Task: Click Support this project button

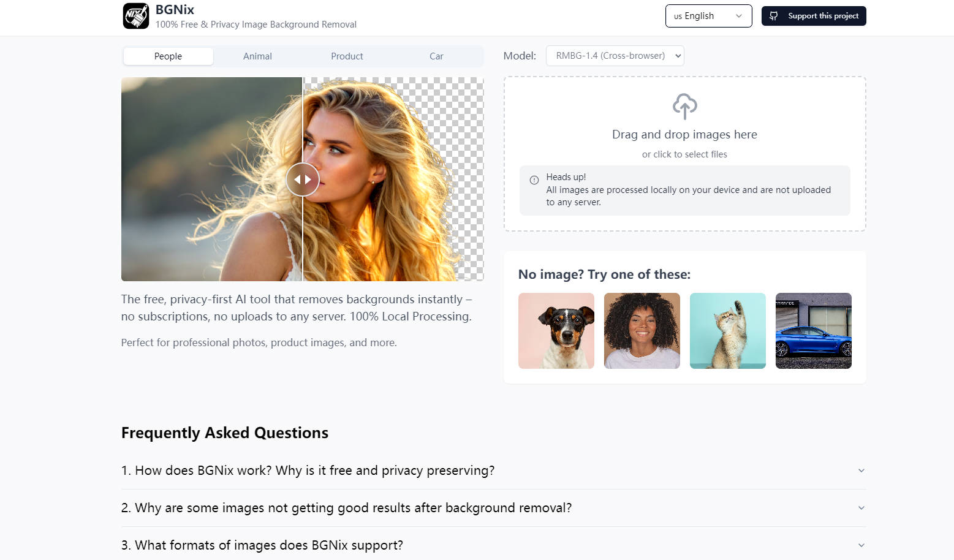Action: pyautogui.click(x=813, y=16)
